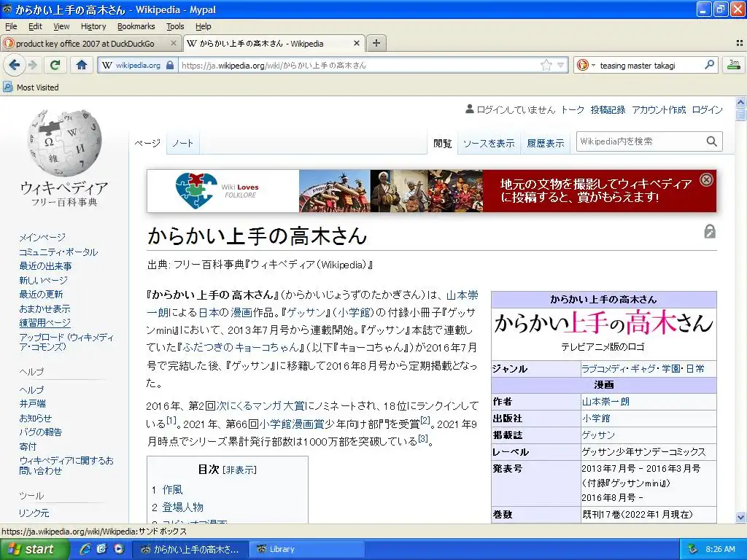This screenshot has height=560, width=747.
Task: Open 最近の出来事 in sidebar
Action: [45, 265]
